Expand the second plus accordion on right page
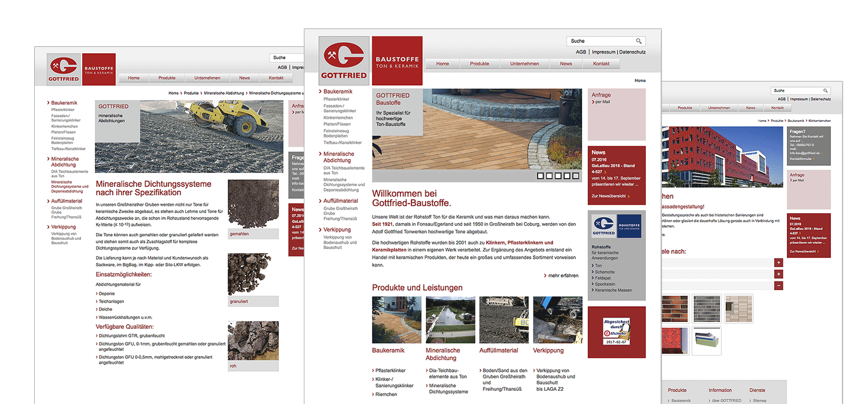 coord(779,274)
